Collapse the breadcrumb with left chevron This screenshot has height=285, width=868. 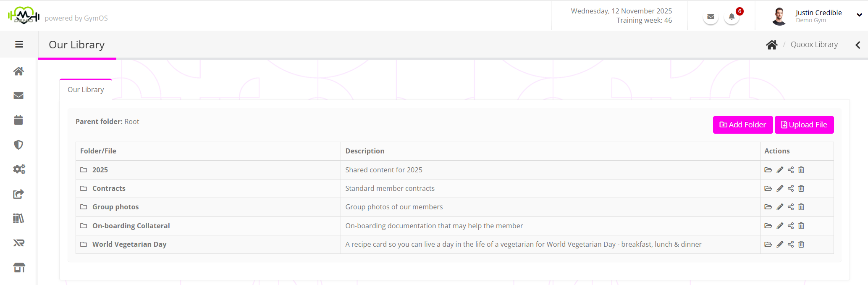(x=858, y=45)
